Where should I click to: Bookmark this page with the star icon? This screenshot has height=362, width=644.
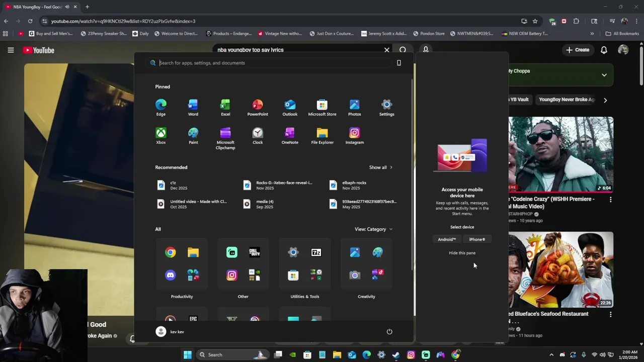coord(535,21)
